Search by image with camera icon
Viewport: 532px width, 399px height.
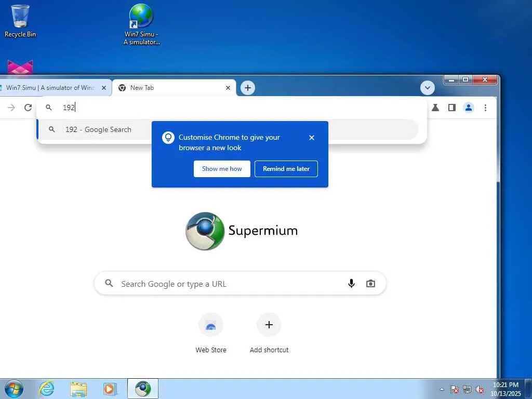tap(370, 283)
